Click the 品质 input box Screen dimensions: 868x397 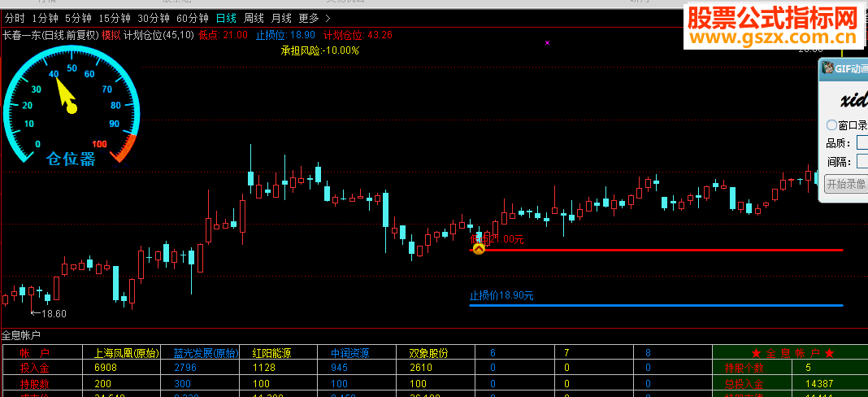point(862,143)
